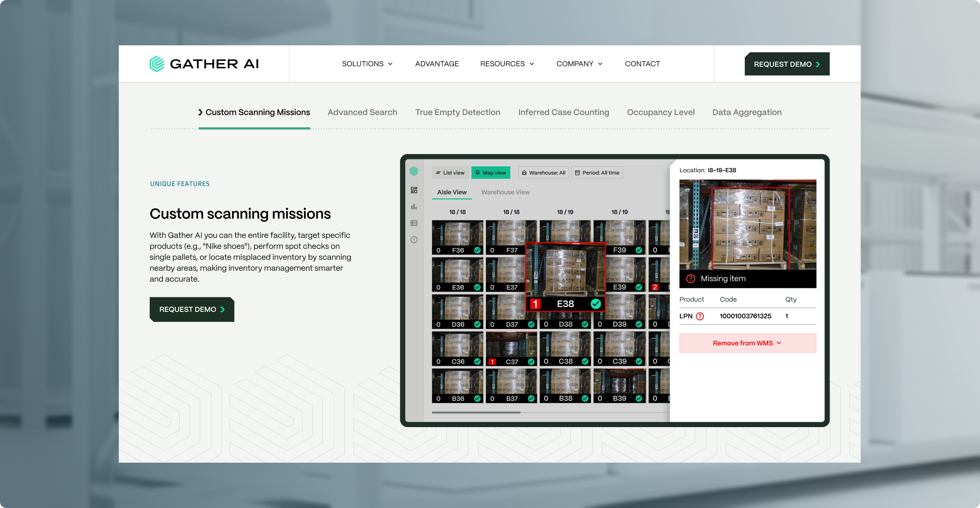Switch to List view toggle
This screenshot has width=980, height=508.
[x=450, y=173]
